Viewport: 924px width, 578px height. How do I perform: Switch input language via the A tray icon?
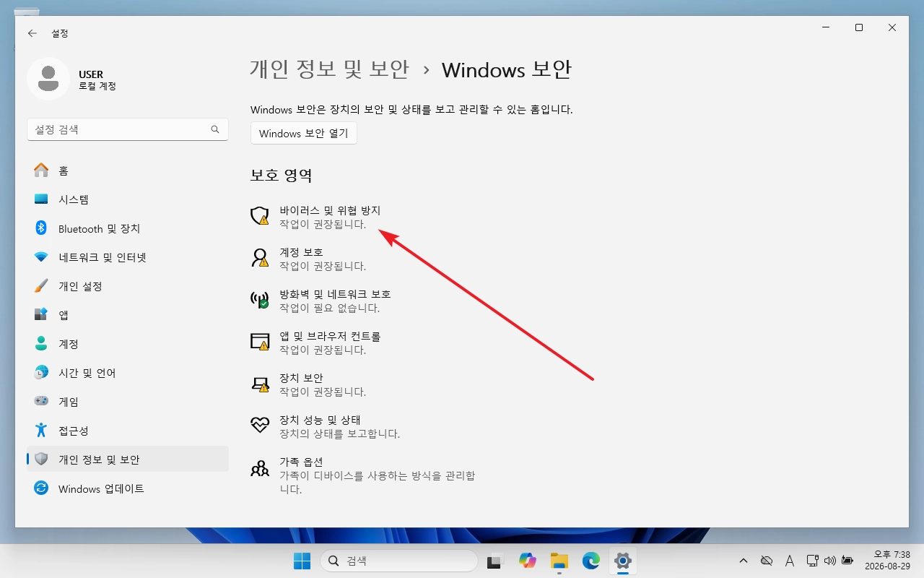tap(790, 561)
